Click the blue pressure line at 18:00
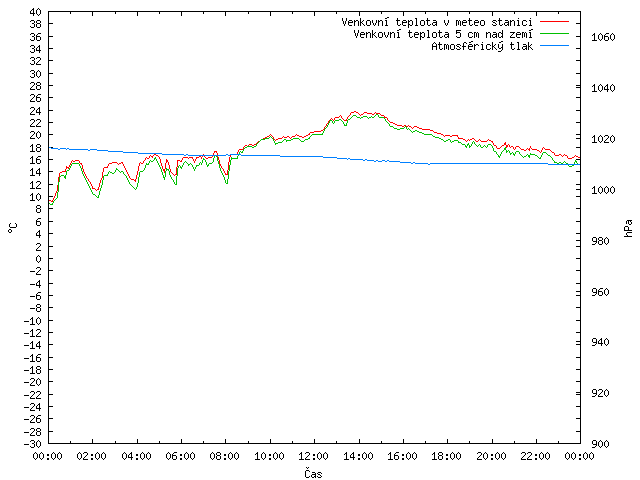Image resolution: width=640 pixels, height=480 pixels. 447,163
